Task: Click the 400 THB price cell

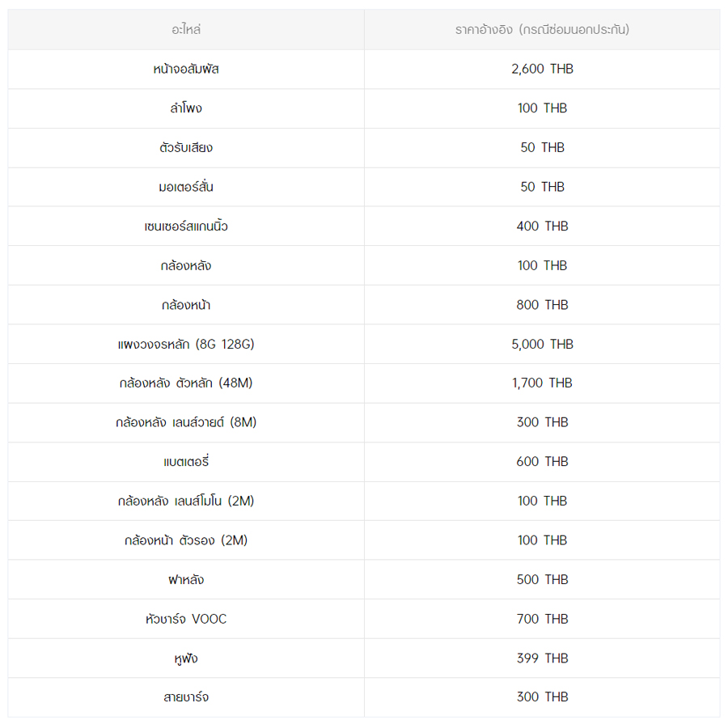Action: pos(542,226)
